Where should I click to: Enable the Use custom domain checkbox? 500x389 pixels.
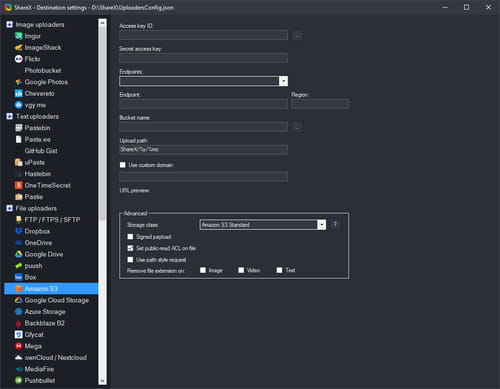(x=123, y=165)
